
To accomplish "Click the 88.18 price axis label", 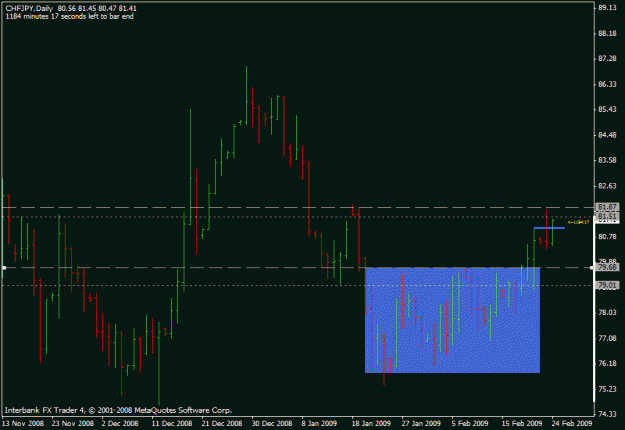I will click(x=607, y=33).
